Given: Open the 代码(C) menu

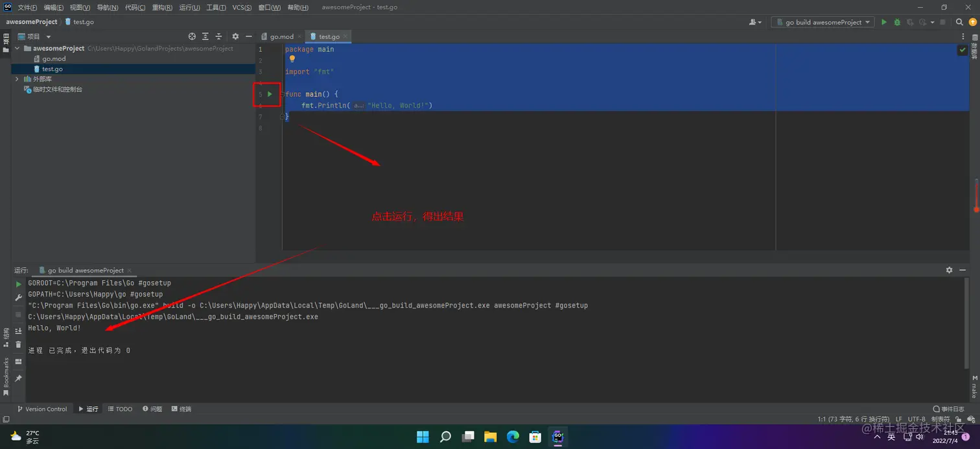Looking at the screenshot, I should click(x=135, y=7).
